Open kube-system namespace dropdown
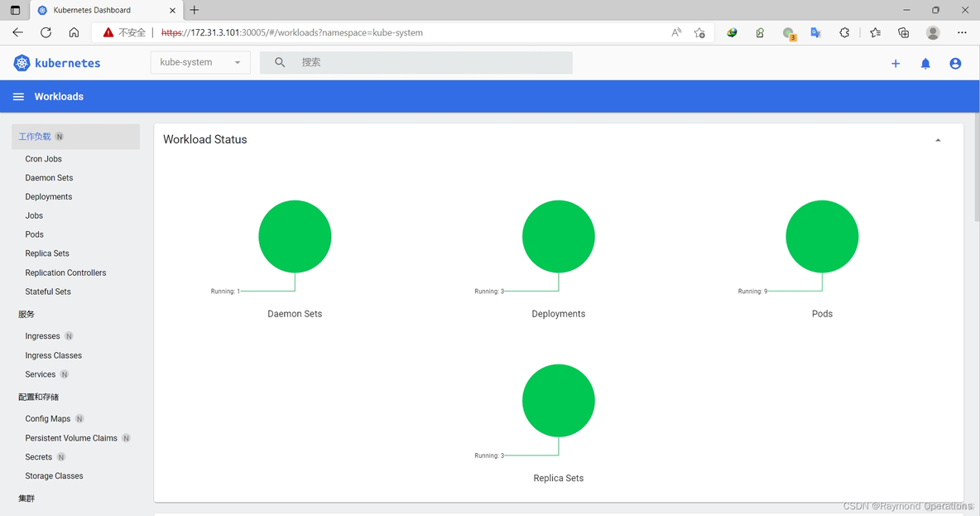 (x=200, y=62)
